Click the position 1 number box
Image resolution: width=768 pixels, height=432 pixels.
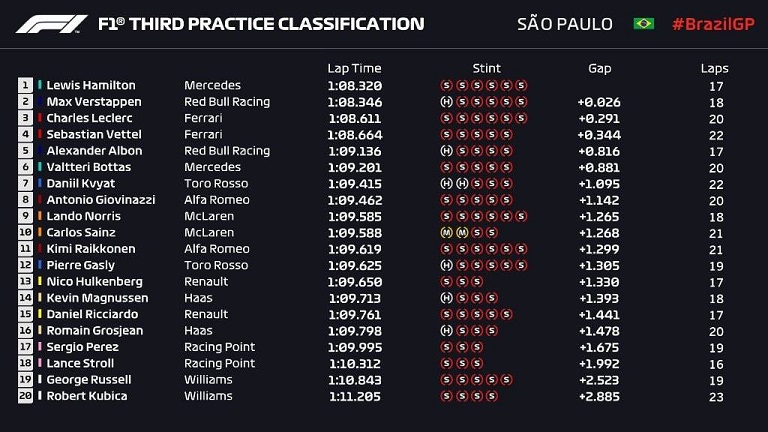click(25, 85)
